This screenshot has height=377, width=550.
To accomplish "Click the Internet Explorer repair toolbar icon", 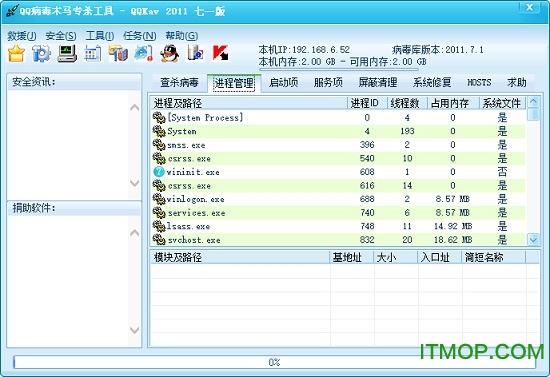I will click(x=144, y=54).
